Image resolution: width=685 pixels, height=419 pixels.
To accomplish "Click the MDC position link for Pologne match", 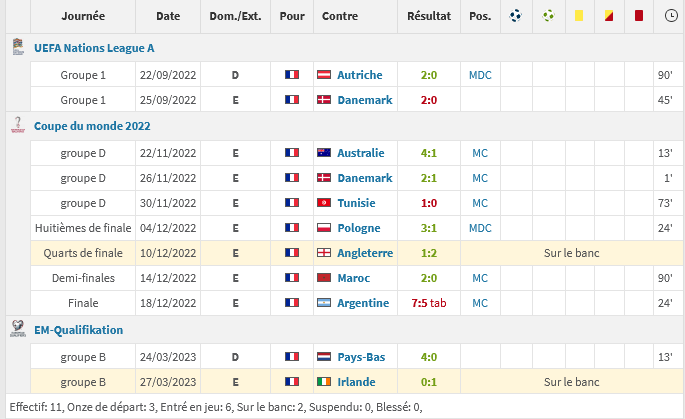I will coord(480,228).
